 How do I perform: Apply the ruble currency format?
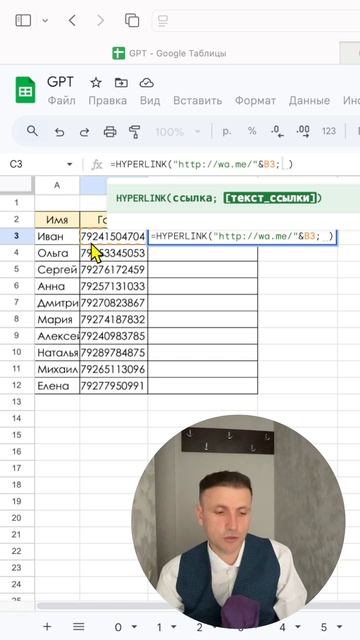tap(227, 131)
